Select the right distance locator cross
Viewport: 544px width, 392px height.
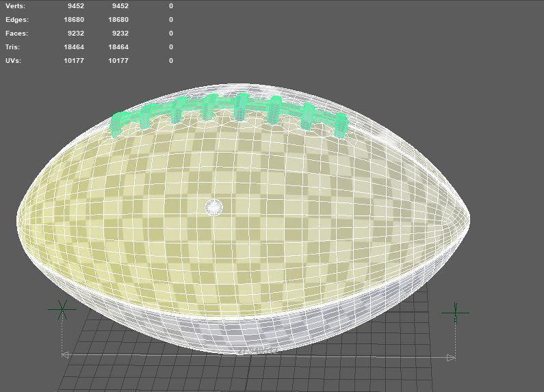tap(456, 313)
